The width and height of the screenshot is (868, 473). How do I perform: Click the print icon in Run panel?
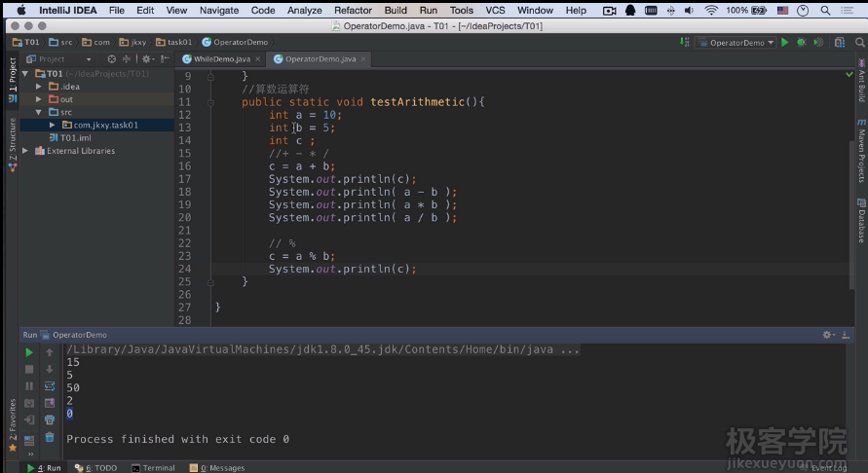(x=50, y=420)
